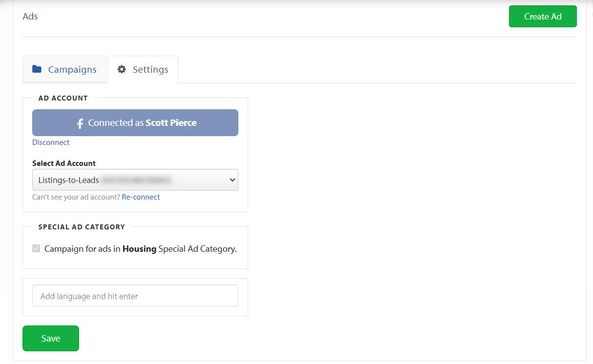Choose a different ad account from the selector
The height and width of the screenshot is (364, 593).
coord(135,180)
